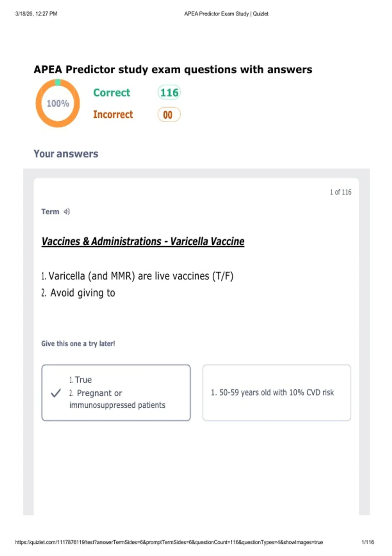
Task: Click the Term label
Action: (x=50, y=212)
